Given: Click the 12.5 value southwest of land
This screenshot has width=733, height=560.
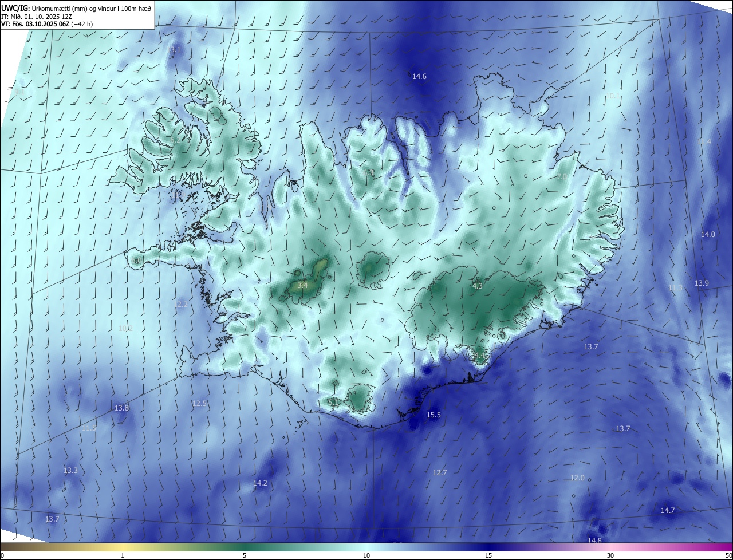Looking at the screenshot, I should point(199,403).
